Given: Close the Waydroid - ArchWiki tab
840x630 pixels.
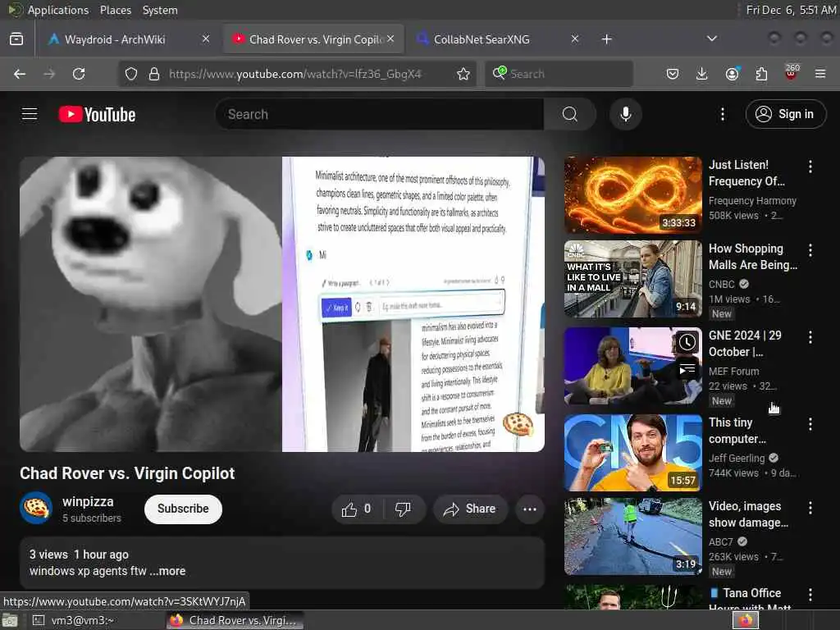Looking at the screenshot, I should click(206, 39).
